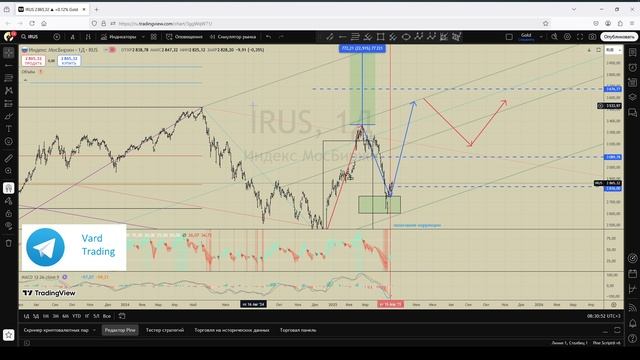Open the notifications bell in right sidebar
This screenshot has width=640, height=360.
(x=632, y=323)
